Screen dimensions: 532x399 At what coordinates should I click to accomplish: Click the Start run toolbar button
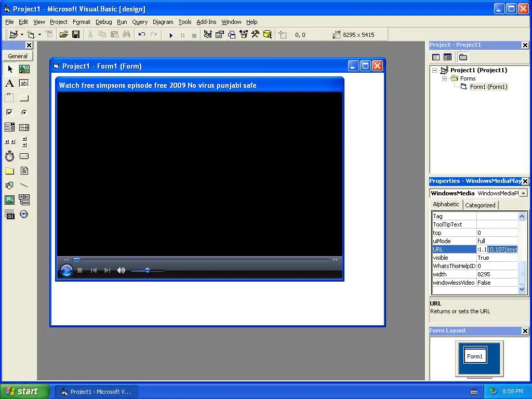[171, 35]
